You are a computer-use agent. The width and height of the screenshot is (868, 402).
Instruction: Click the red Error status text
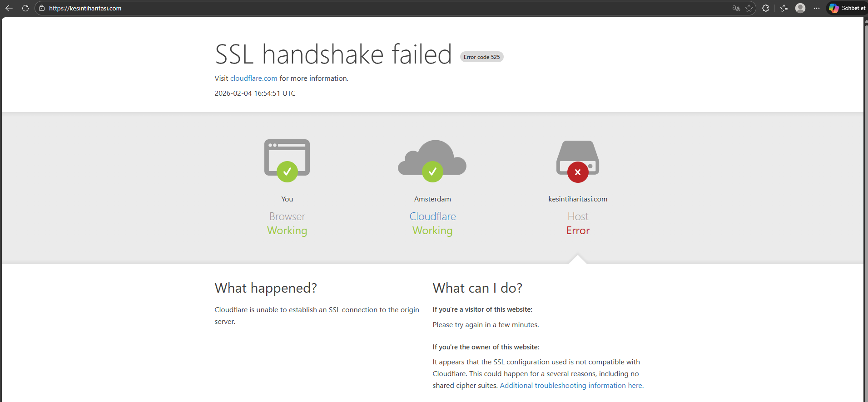578,230
